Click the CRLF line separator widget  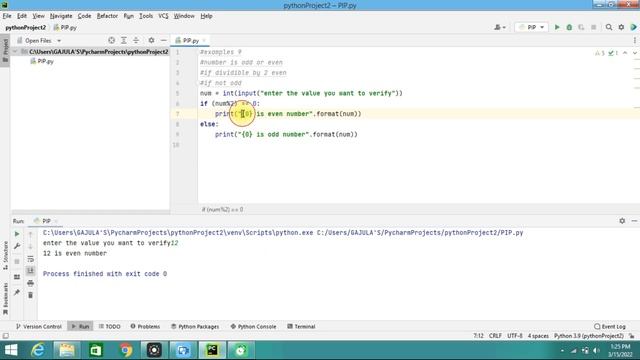(x=495, y=336)
